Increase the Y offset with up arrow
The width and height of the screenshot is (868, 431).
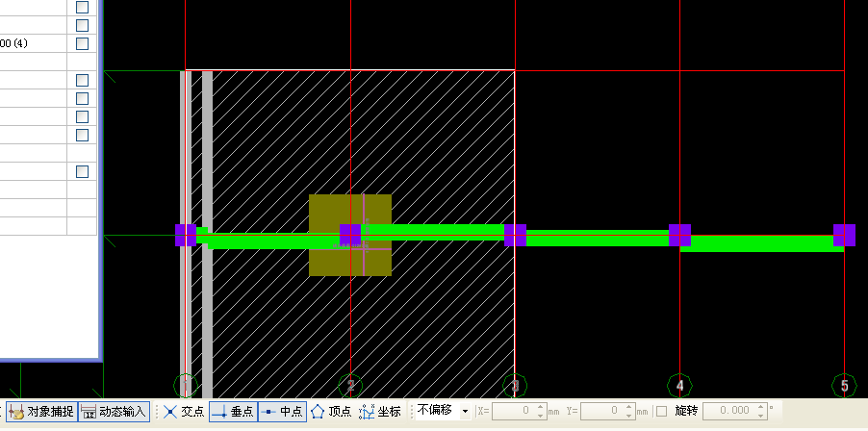coord(629,407)
